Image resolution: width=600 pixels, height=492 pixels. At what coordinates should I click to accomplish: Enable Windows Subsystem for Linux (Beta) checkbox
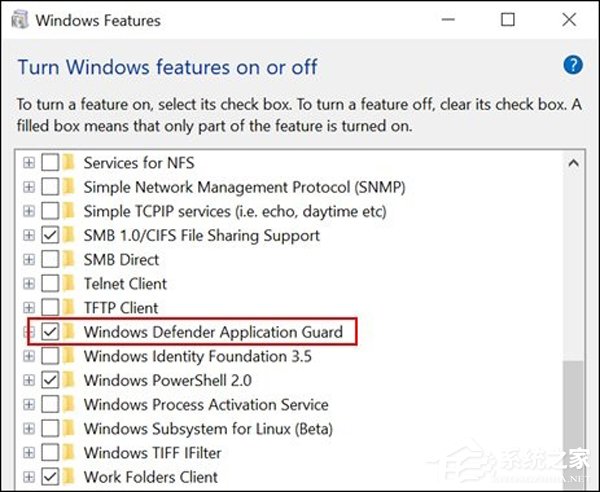coord(50,429)
